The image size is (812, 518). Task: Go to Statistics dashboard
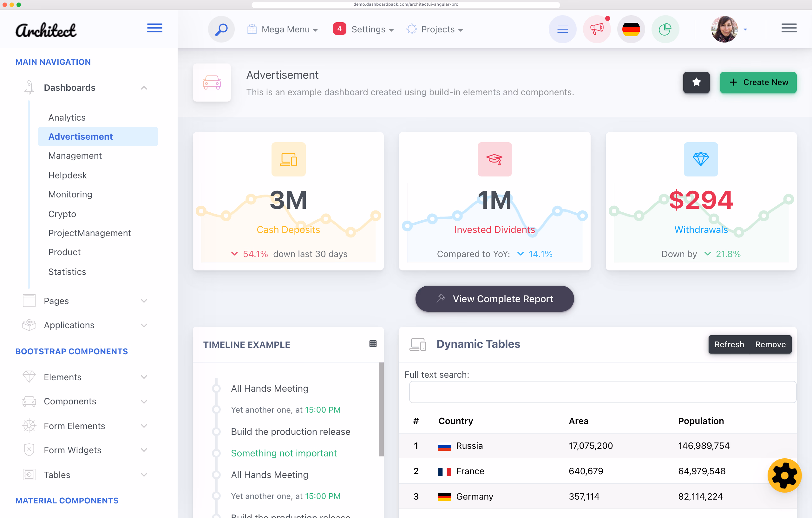coord(67,272)
